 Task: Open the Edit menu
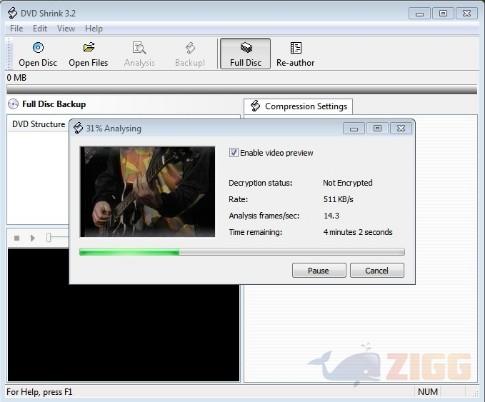click(x=40, y=29)
